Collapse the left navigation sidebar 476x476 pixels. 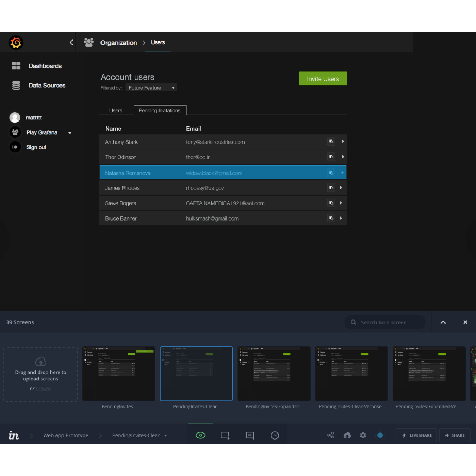coord(71,42)
